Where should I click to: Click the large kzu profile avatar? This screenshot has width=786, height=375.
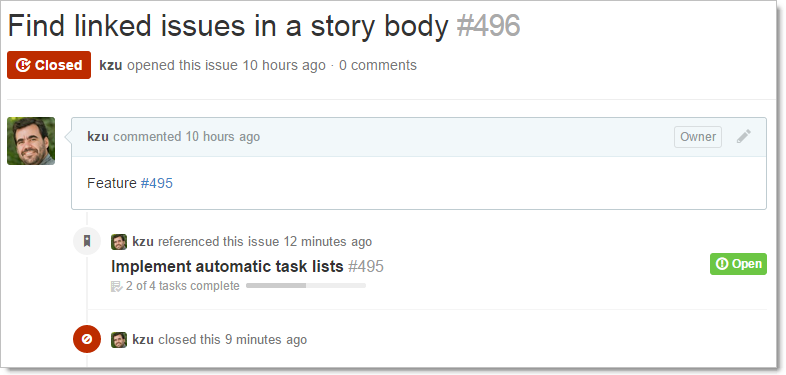31,141
